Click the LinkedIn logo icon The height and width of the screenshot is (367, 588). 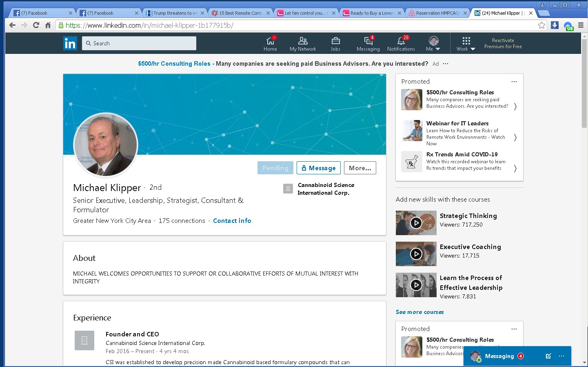(70, 43)
